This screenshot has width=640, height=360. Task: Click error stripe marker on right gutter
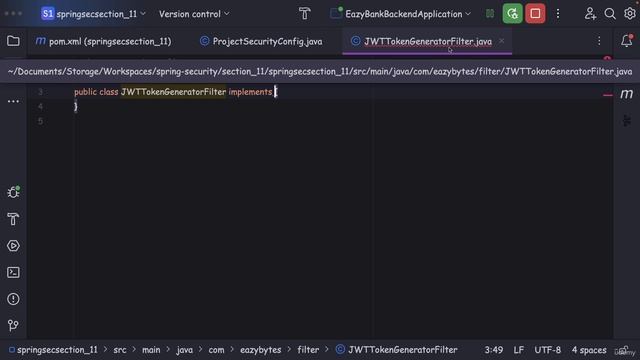click(x=607, y=95)
